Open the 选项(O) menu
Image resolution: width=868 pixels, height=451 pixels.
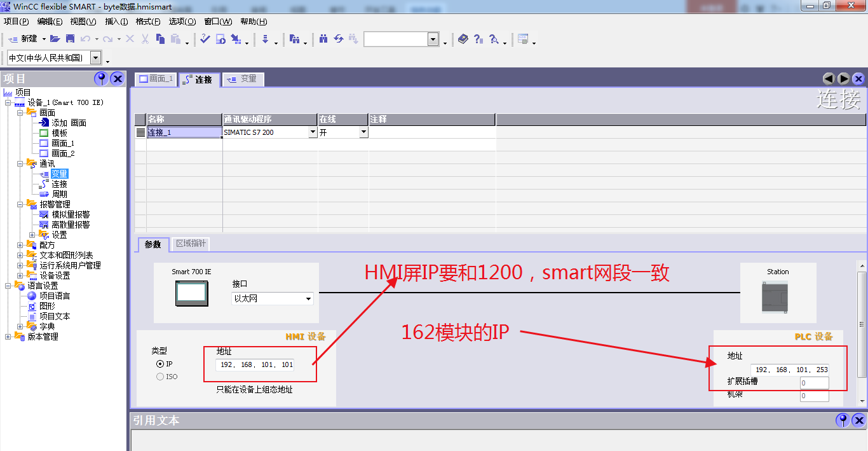(182, 22)
